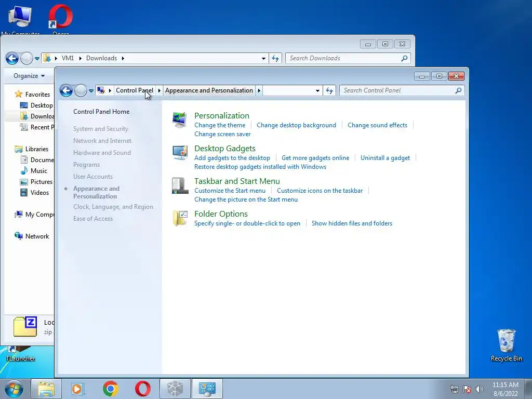
Task: Click the taskbar clock and date
Action: coord(505,389)
